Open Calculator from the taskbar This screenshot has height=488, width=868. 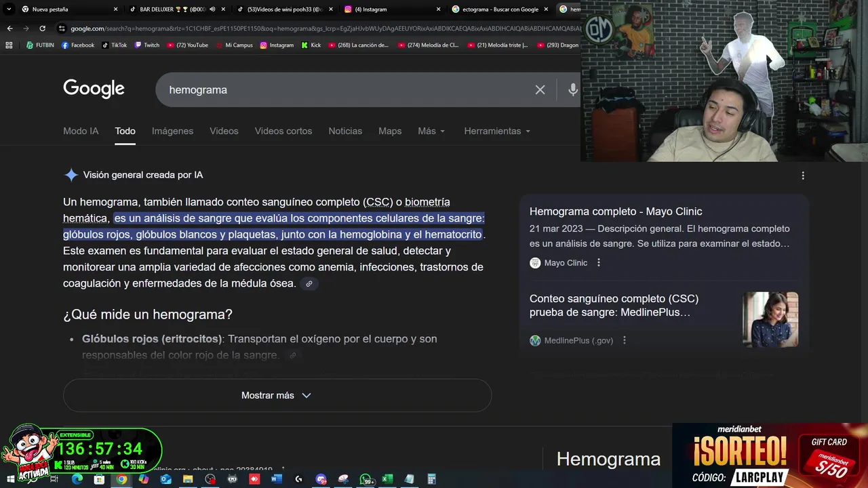431,479
